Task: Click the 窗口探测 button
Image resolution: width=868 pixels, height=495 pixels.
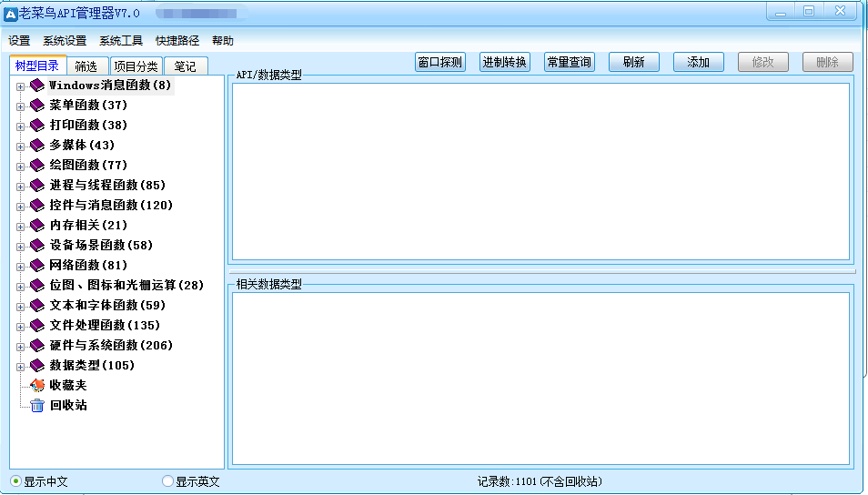Action: tap(440, 62)
